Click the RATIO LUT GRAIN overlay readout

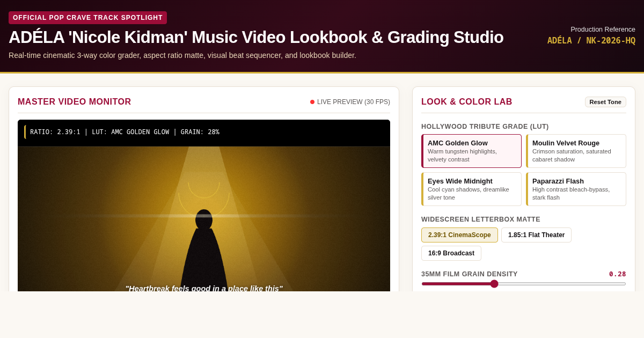(x=125, y=132)
